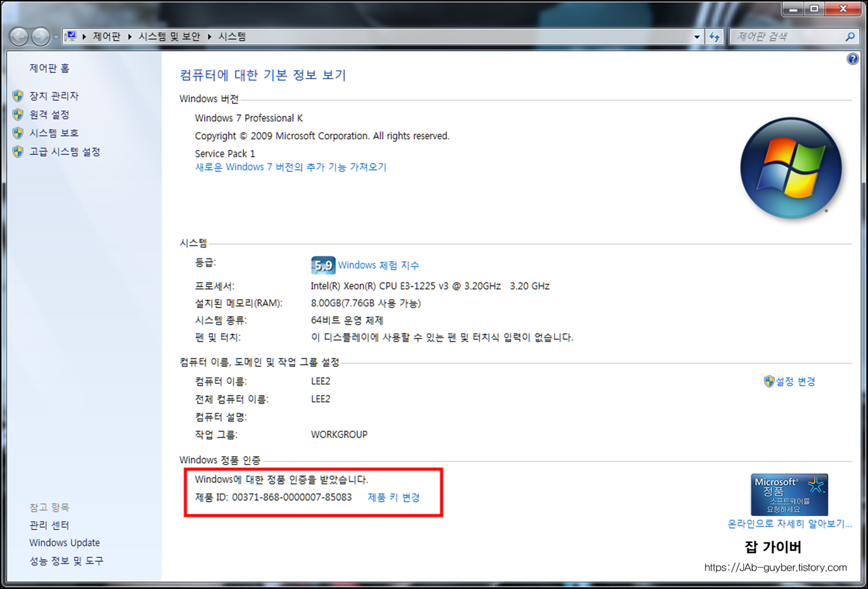868x589 pixels.
Task: Click 64비트 운영 체제 text
Action: point(347,321)
